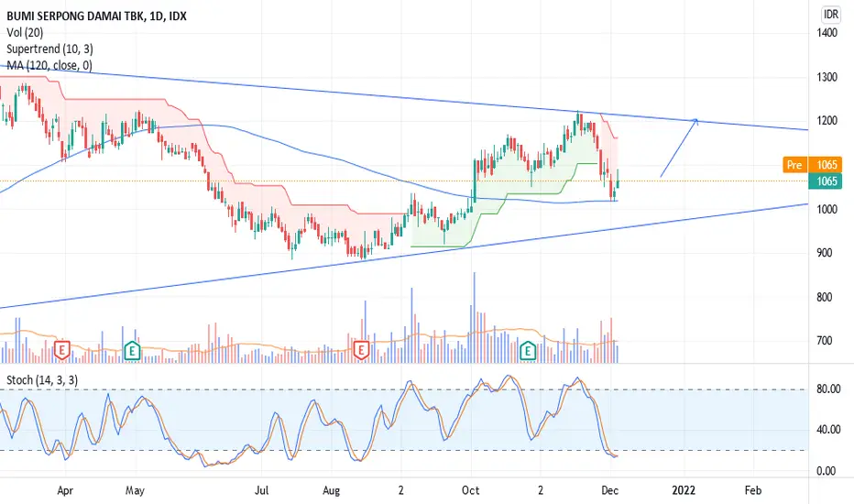Screen dimensions: 854x504
Task: Click the 1400 price axis label
Action: [x=827, y=33]
